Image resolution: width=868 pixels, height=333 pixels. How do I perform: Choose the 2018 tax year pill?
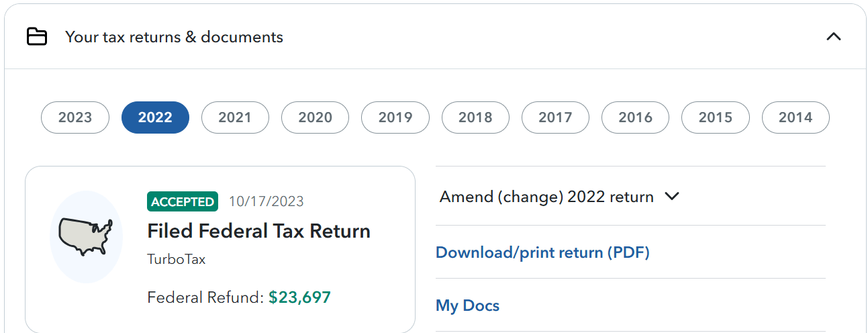click(475, 117)
